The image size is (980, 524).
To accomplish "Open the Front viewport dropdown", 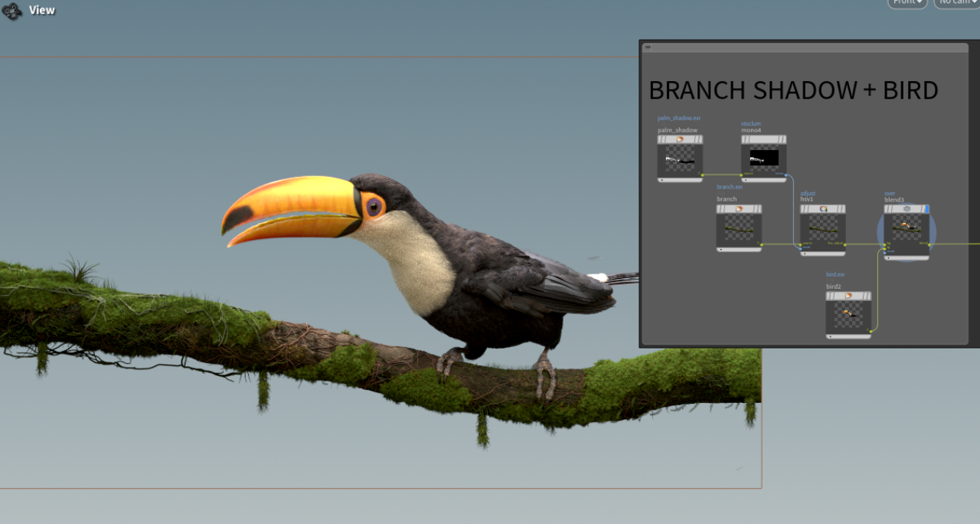I will click(x=907, y=2).
